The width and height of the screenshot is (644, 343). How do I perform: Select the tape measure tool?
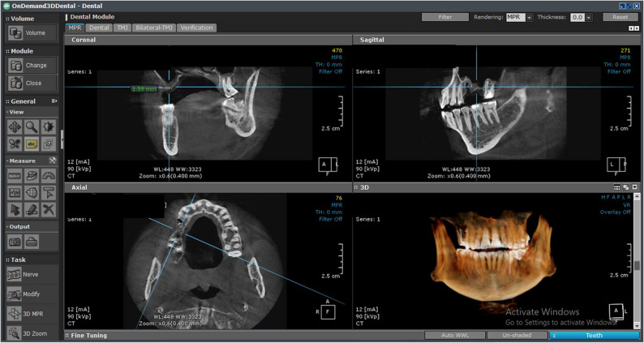click(x=32, y=176)
